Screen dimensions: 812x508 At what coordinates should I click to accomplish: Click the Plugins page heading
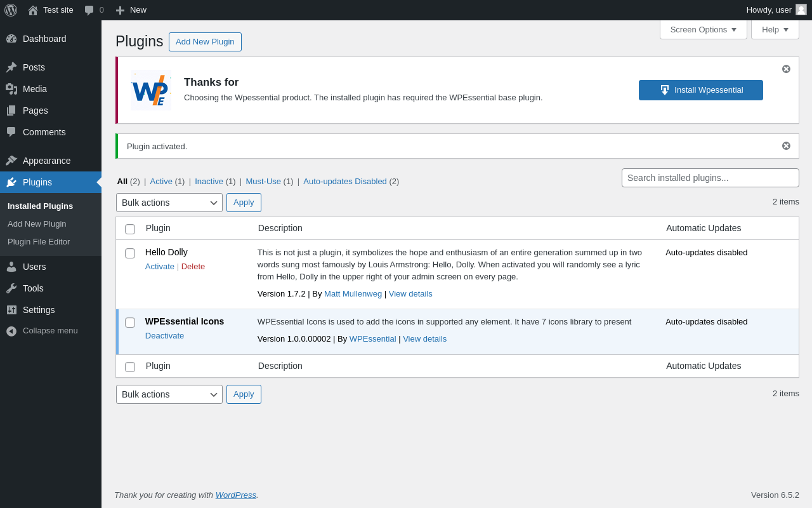140,41
